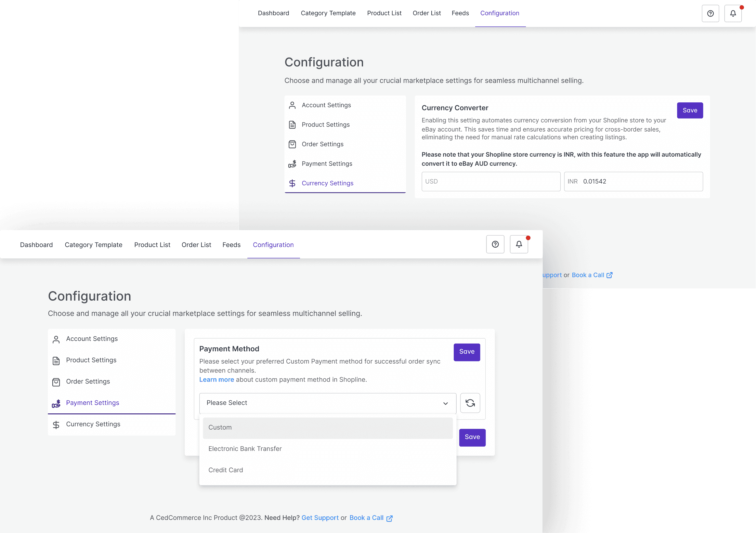The width and height of the screenshot is (756, 533).
Task: Switch to Feeds tab in top navigation
Action: click(460, 13)
